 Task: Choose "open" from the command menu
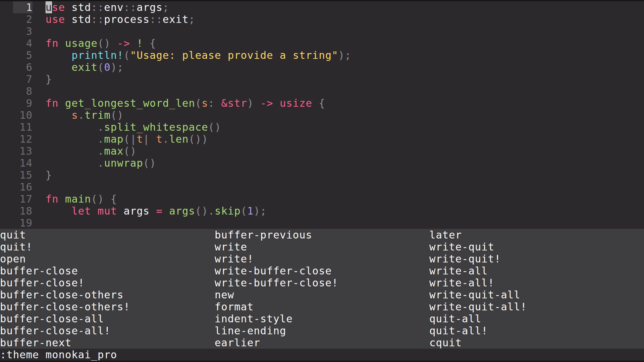[x=13, y=259]
